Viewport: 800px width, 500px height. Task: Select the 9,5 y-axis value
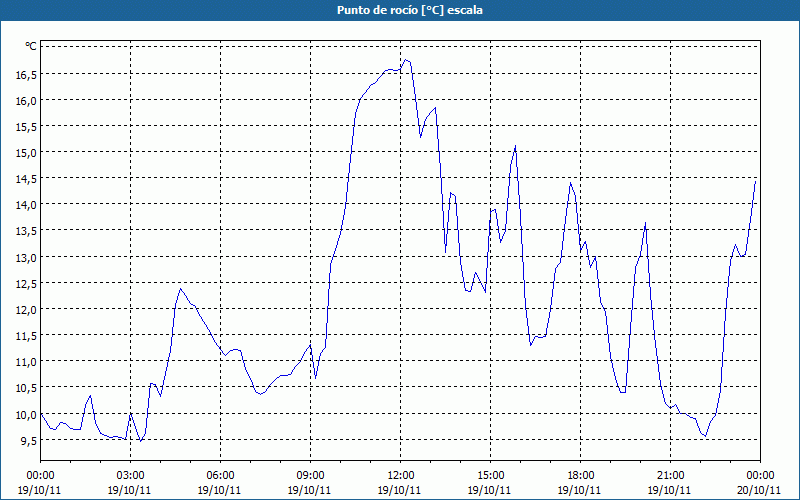(28, 441)
